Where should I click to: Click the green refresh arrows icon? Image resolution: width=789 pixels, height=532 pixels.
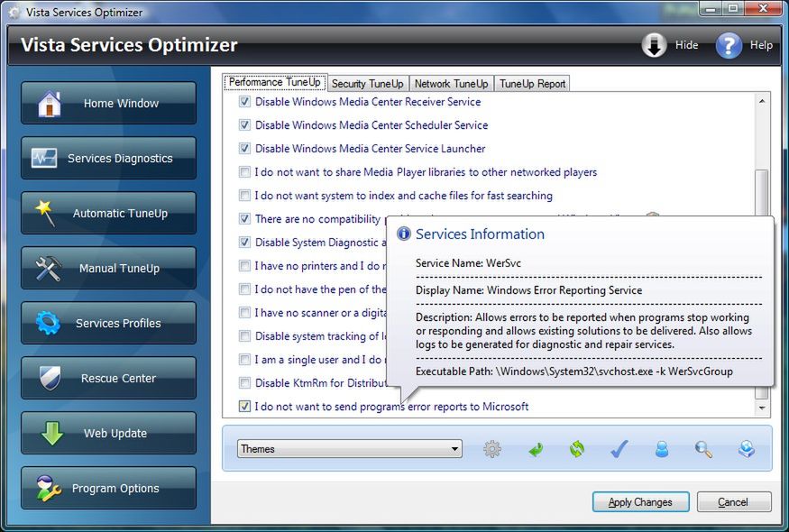tap(577, 448)
